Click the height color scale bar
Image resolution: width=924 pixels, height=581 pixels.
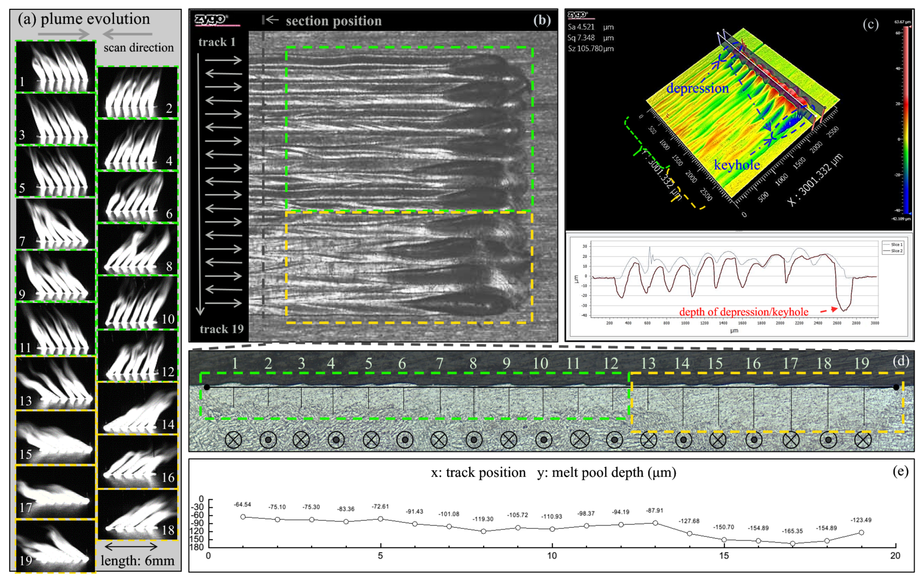(906, 121)
